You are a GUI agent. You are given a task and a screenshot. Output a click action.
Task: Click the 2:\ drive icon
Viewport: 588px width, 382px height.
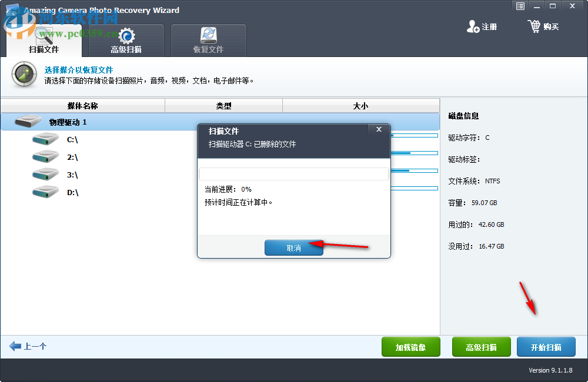[45, 157]
